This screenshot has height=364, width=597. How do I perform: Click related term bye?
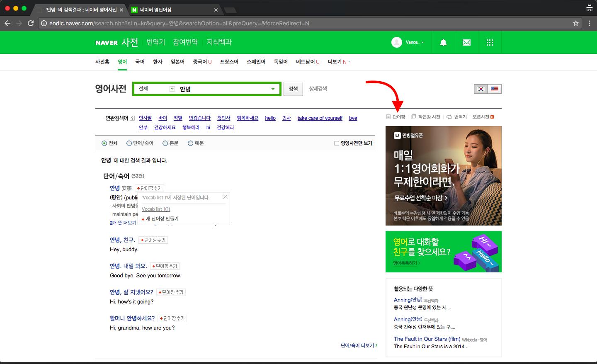[353, 118]
